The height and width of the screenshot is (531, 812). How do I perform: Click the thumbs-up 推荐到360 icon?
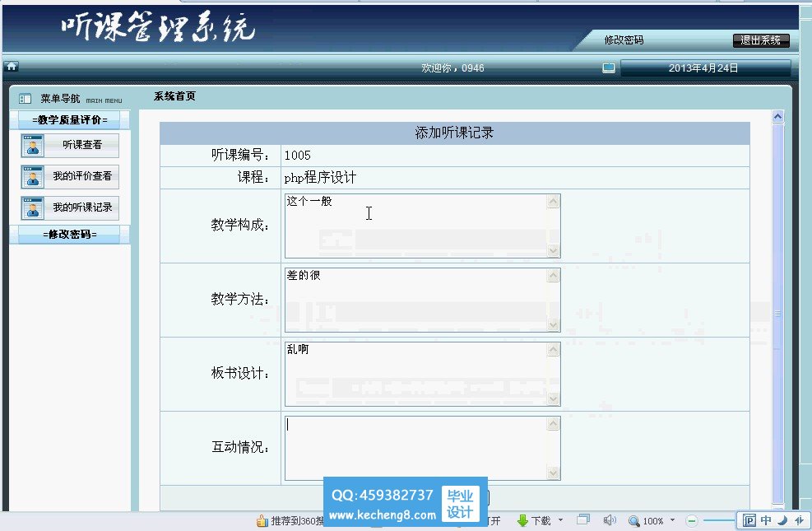pos(262,520)
